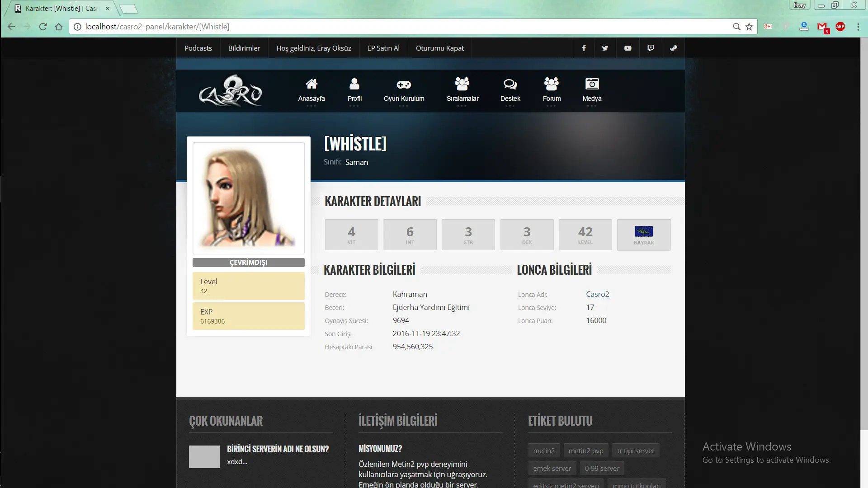The height and width of the screenshot is (488, 868).
Task: Click the VIT stat box showing 4
Action: (351, 235)
